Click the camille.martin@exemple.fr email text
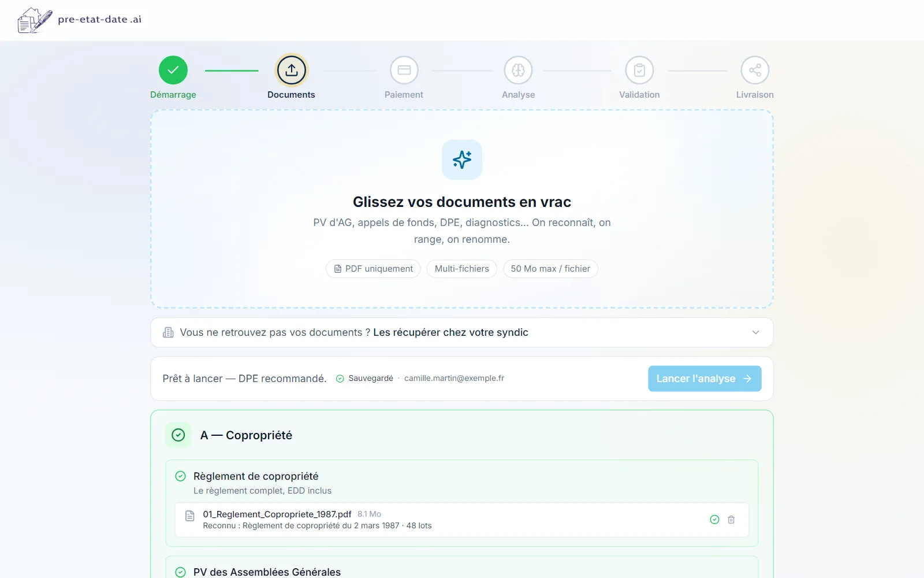 pyautogui.click(x=454, y=378)
